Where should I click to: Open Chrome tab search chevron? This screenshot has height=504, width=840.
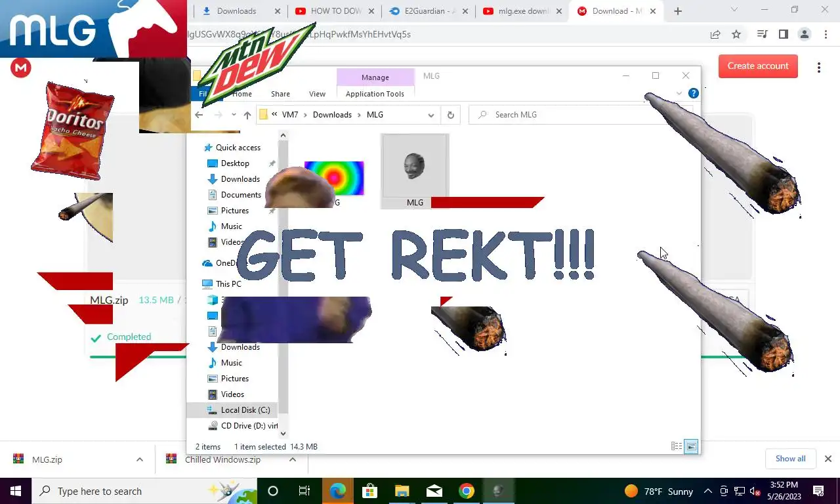coord(734,10)
